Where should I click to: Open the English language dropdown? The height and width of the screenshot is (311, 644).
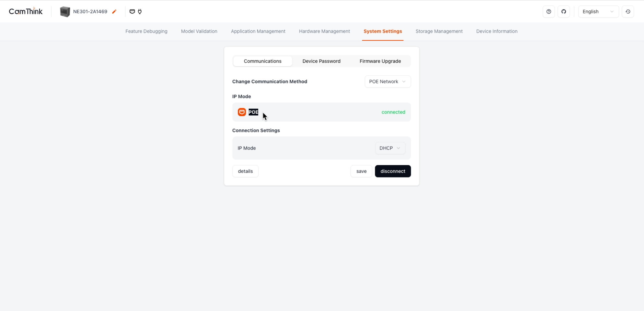point(598,12)
